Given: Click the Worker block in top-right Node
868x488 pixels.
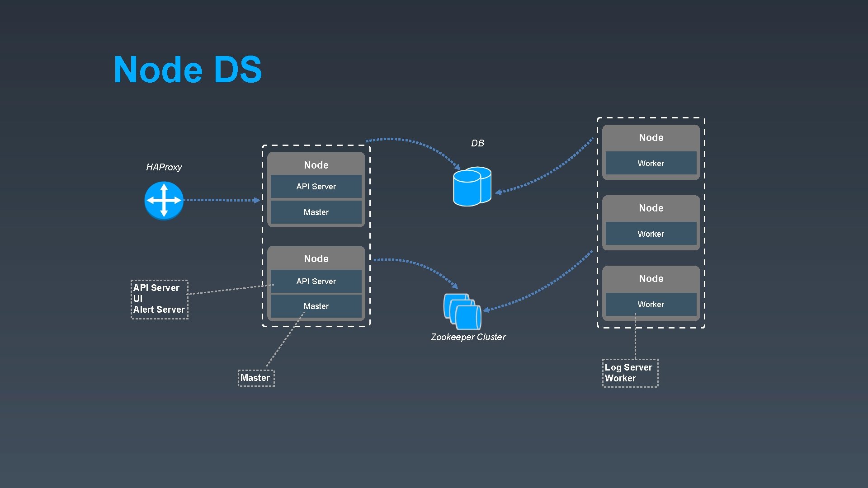Looking at the screenshot, I should (650, 164).
